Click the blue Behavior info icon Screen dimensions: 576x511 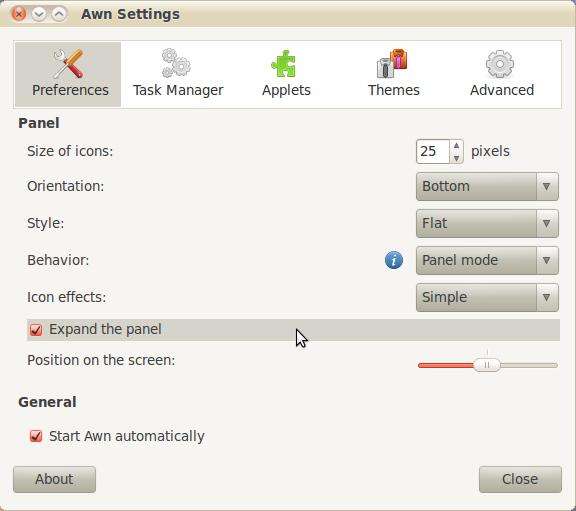[394, 260]
